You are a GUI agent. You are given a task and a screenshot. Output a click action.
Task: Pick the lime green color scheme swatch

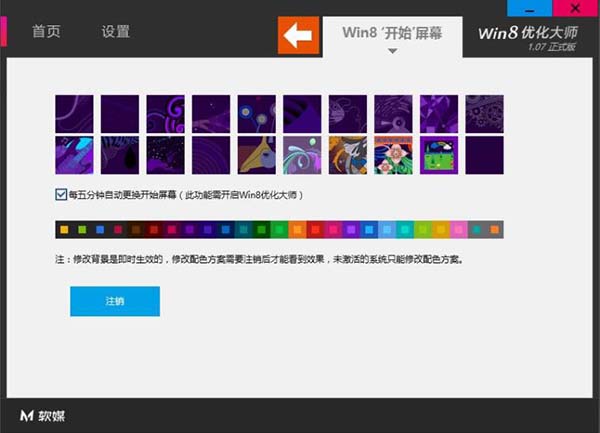click(423, 230)
